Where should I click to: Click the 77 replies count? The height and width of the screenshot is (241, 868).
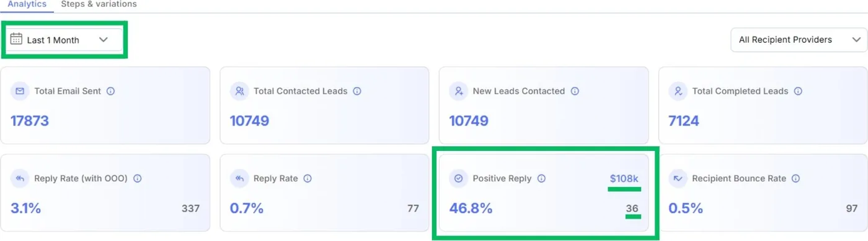pyautogui.click(x=414, y=209)
